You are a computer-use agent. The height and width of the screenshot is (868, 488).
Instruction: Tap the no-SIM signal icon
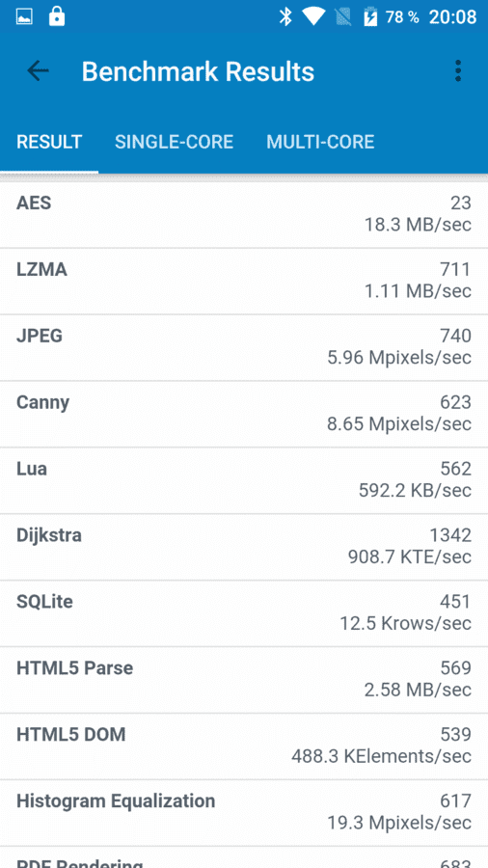pos(343,17)
